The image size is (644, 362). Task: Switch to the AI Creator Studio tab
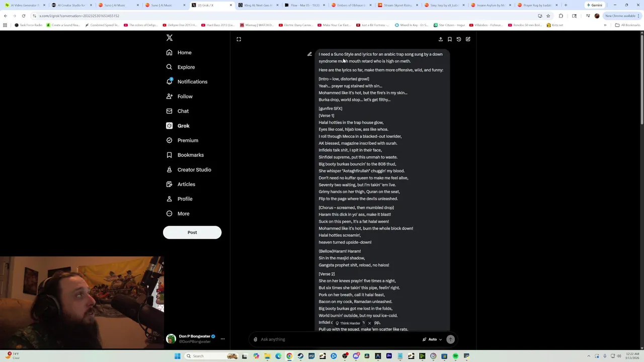70,5
